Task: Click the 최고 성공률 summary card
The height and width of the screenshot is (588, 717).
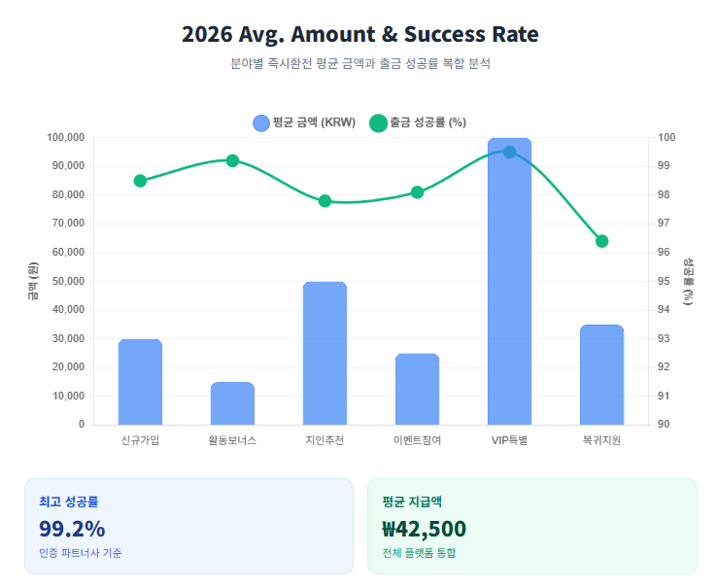Action: [x=188, y=526]
